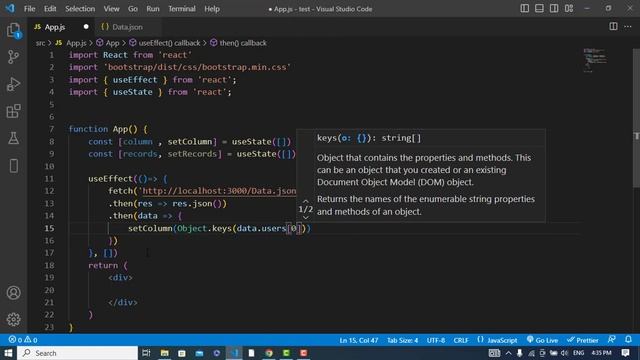Switch to the Data.json editor tab
The width and height of the screenshot is (640, 360).
(x=127, y=27)
